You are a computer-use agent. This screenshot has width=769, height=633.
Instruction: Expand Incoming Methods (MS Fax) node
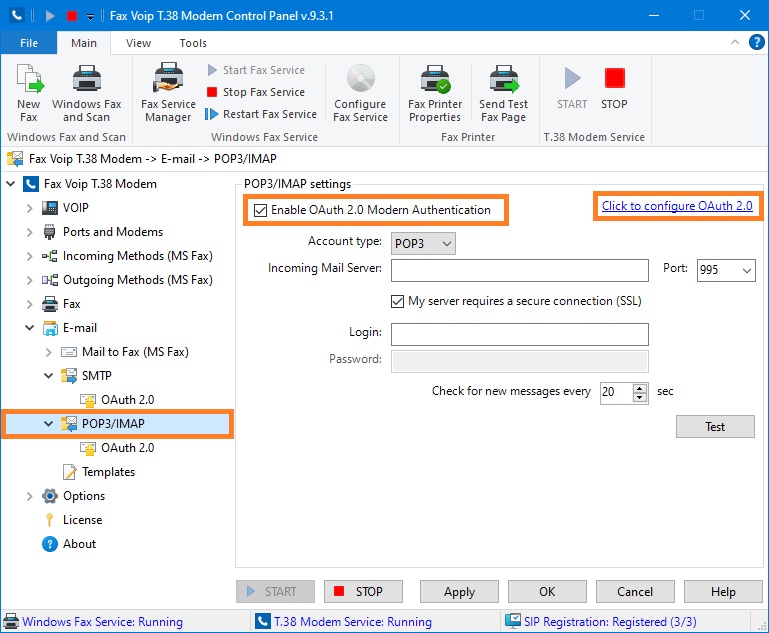pyautogui.click(x=29, y=256)
